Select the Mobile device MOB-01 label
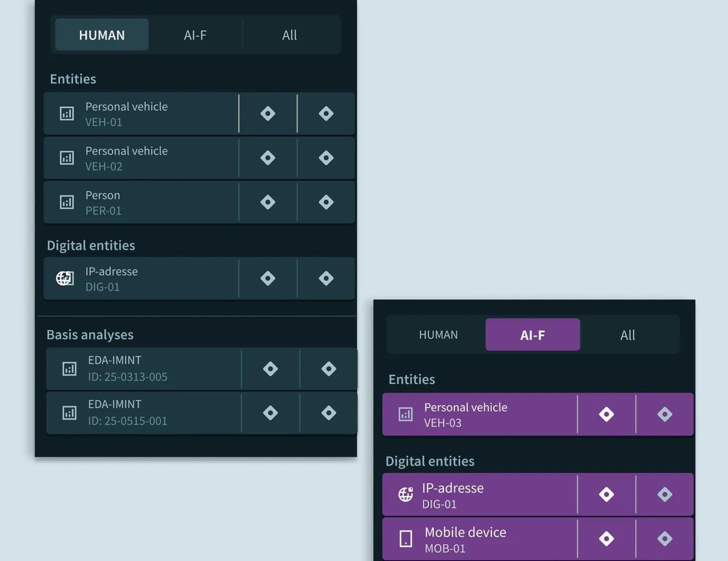Image resolution: width=728 pixels, height=561 pixels. 465,540
